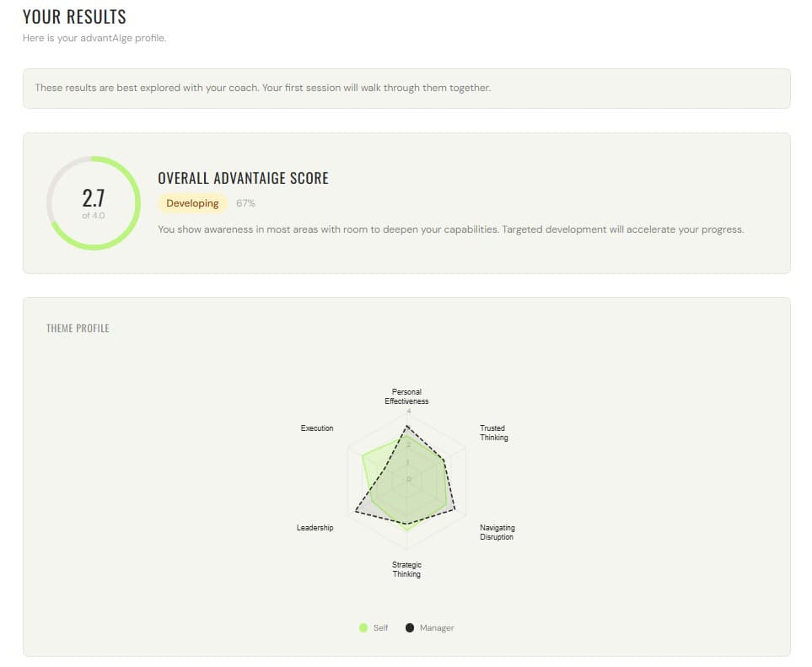Click the Manager data point on Leadership axis
The height and width of the screenshot is (667, 812).
coord(356,511)
